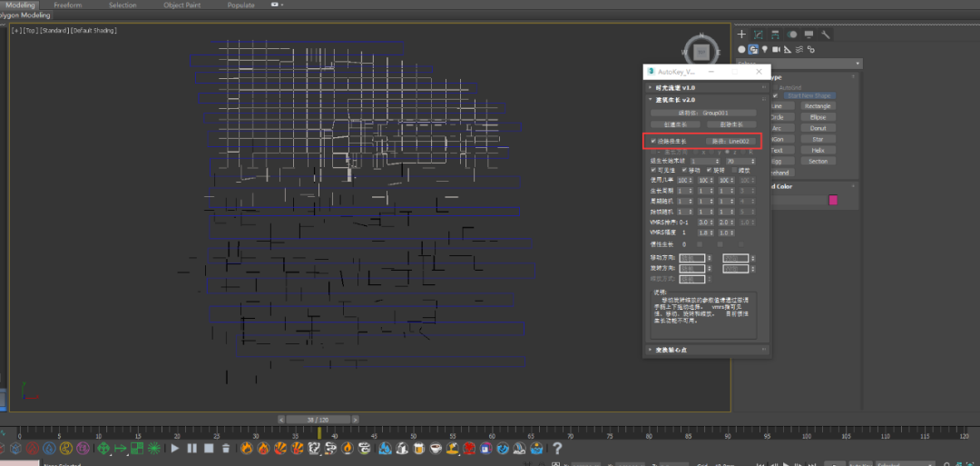980x466 pixels.
Task: Open the Utilities wrench tab
Action: coord(826,35)
